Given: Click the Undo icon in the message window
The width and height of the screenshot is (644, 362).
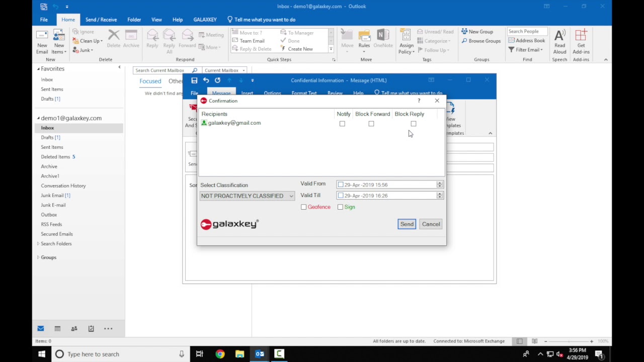Looking at the screenshot, I should click(206, 80).
